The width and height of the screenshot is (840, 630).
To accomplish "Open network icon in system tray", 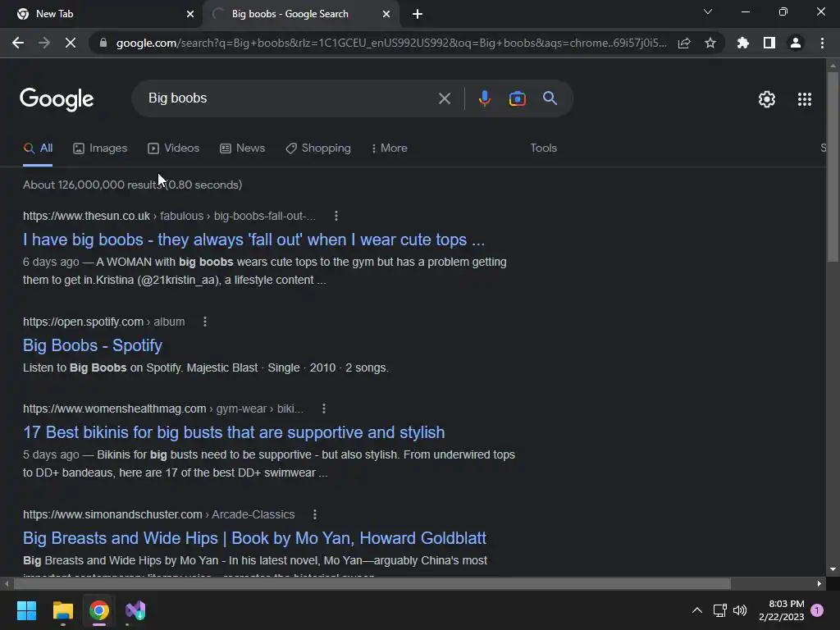I will coord(719,610).
